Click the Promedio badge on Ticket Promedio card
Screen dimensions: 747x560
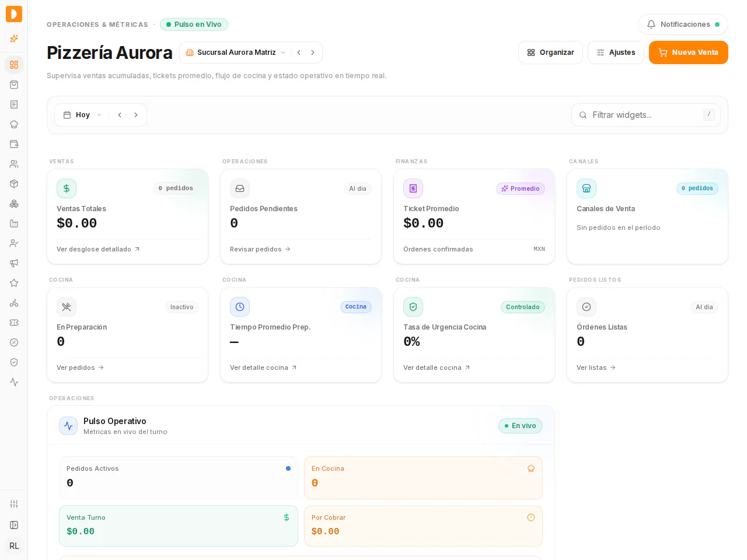(521, 188)
